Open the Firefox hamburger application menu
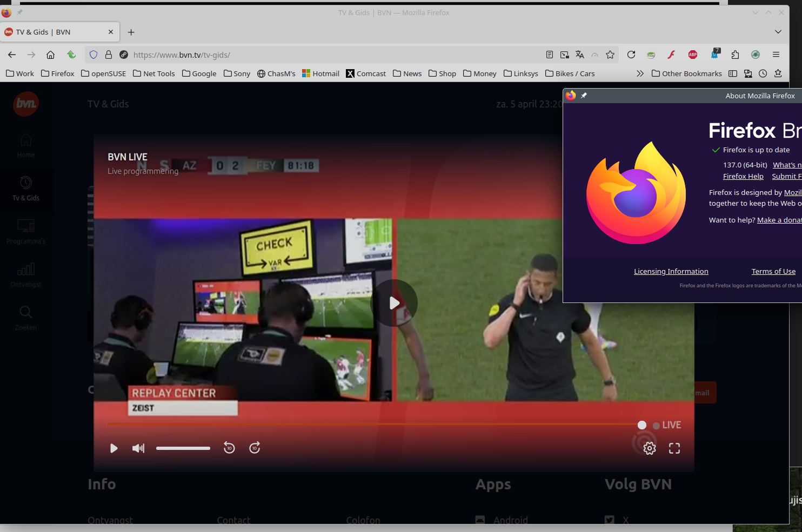802x532 pixels. click(776, 55)
